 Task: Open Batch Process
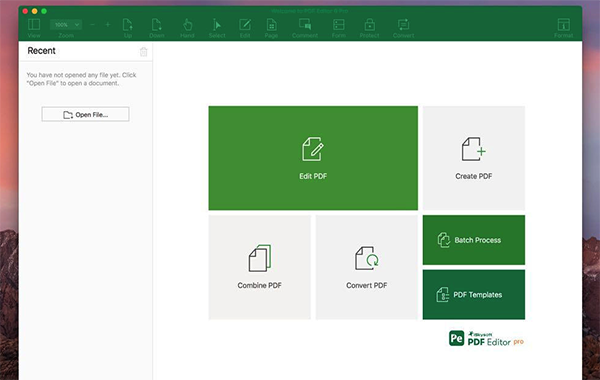(474, 240)
